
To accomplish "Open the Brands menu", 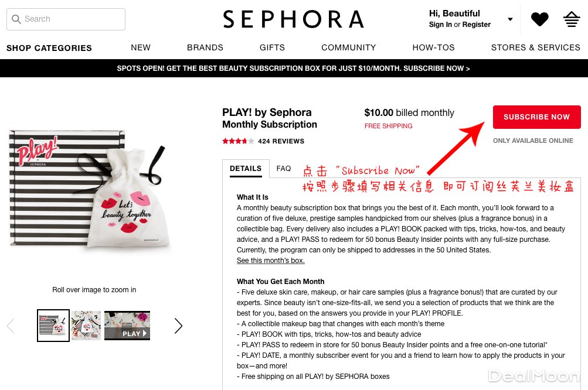I will point(205,47).
